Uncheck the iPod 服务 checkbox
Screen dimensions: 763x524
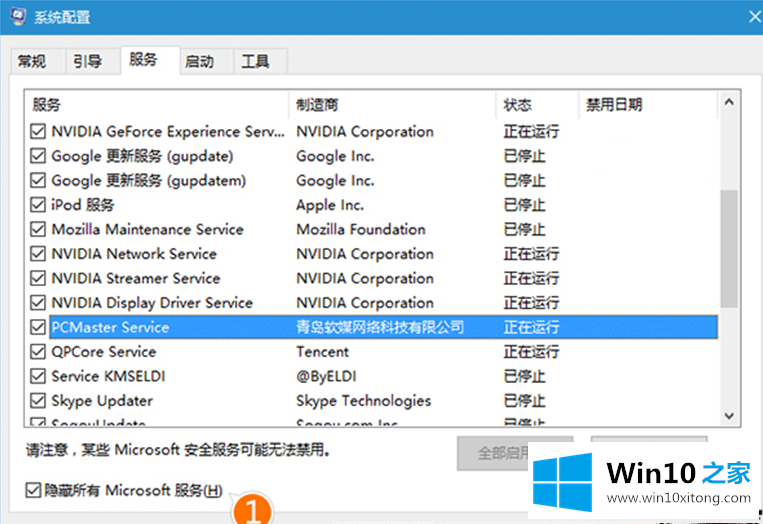(38, 205)
